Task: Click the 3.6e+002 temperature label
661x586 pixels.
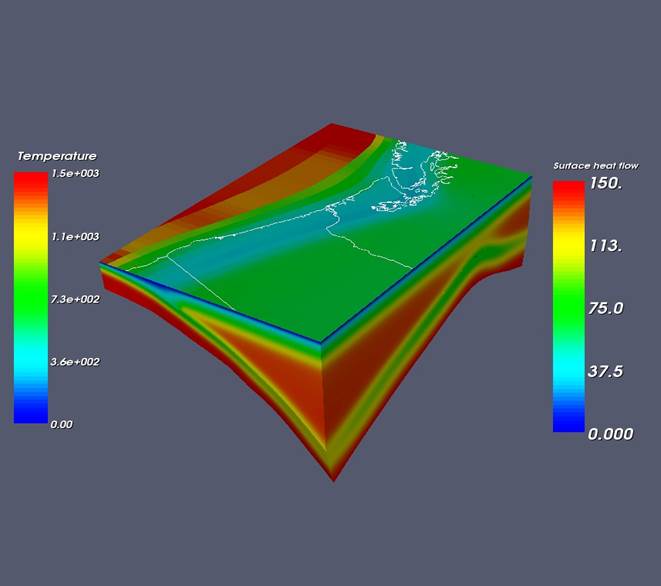Action: [x=75, y=362]
